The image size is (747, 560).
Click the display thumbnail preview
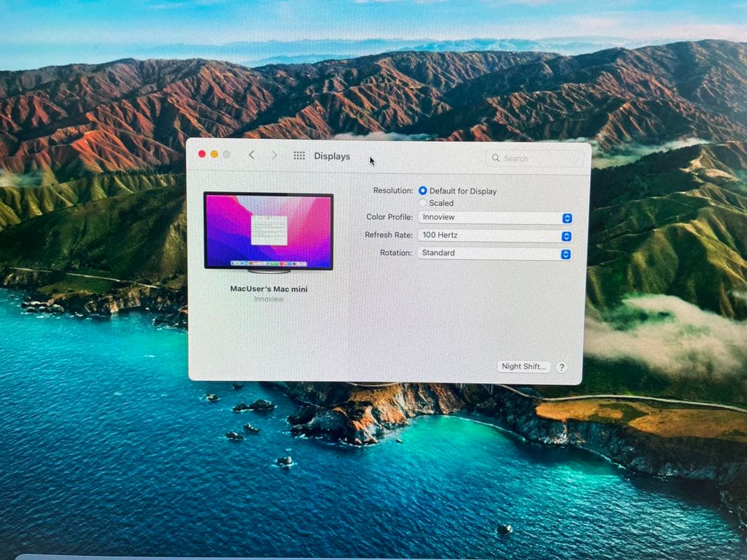tap(268, 230)
